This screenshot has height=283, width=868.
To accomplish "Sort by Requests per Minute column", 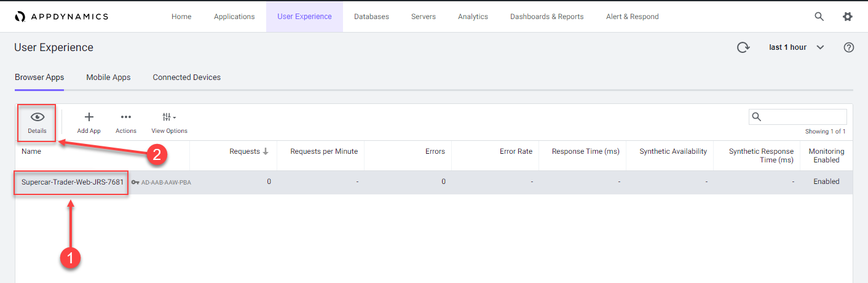I will (x=324, y=151).
